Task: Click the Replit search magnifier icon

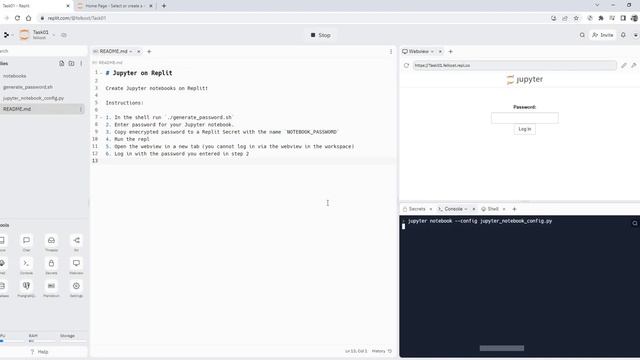Action: [x=582, y=35]
